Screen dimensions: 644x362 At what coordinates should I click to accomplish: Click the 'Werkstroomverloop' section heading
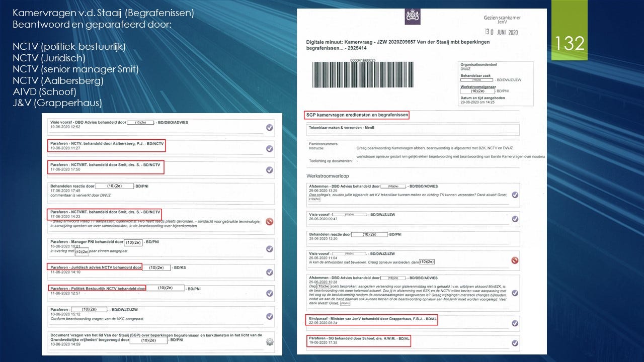328,176
